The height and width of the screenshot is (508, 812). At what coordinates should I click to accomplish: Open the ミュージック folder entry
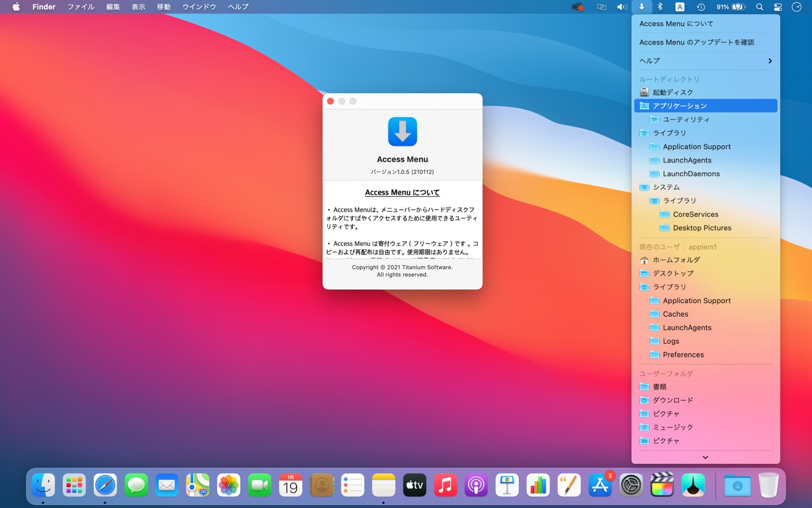(x=706, y=427)
